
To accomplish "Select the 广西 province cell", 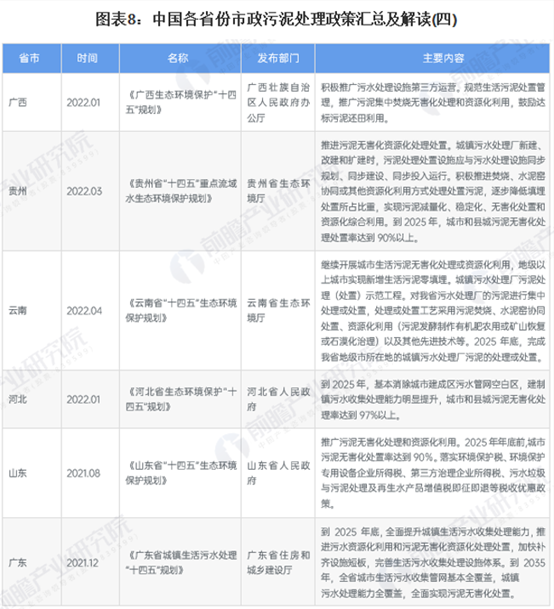I will pos(31,102).
